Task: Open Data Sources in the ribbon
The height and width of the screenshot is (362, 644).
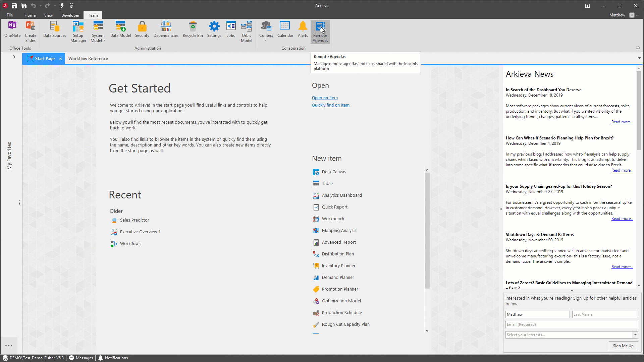Action: (55, 29)
